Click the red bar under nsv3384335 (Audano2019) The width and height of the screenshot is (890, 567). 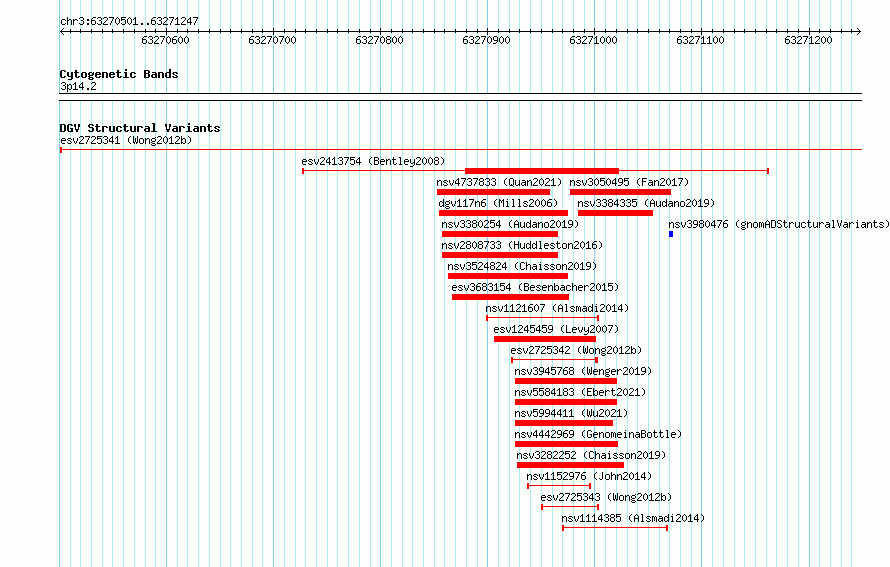615,213
